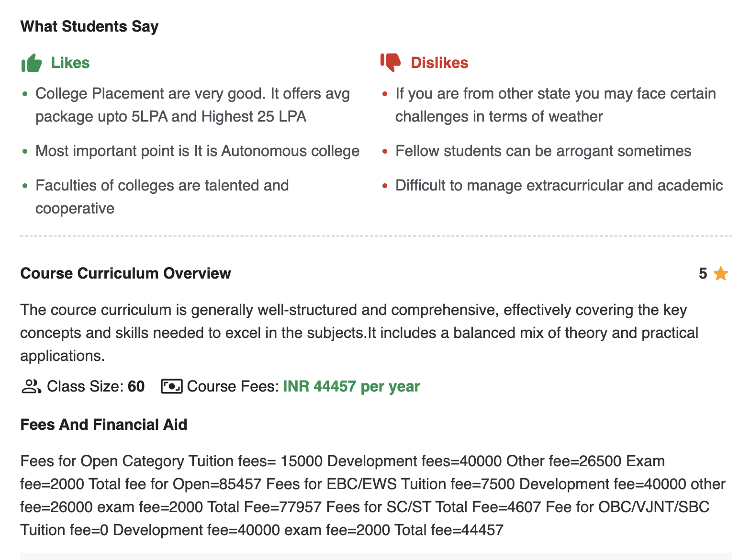Click the Autonomous college like item
739x560 pixels.
(197, 151)
